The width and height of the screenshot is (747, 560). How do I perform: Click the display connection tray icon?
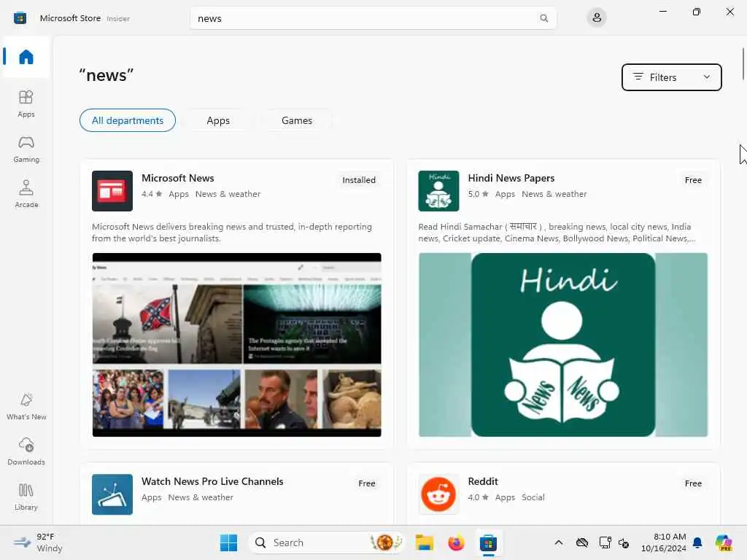[605, 542]
